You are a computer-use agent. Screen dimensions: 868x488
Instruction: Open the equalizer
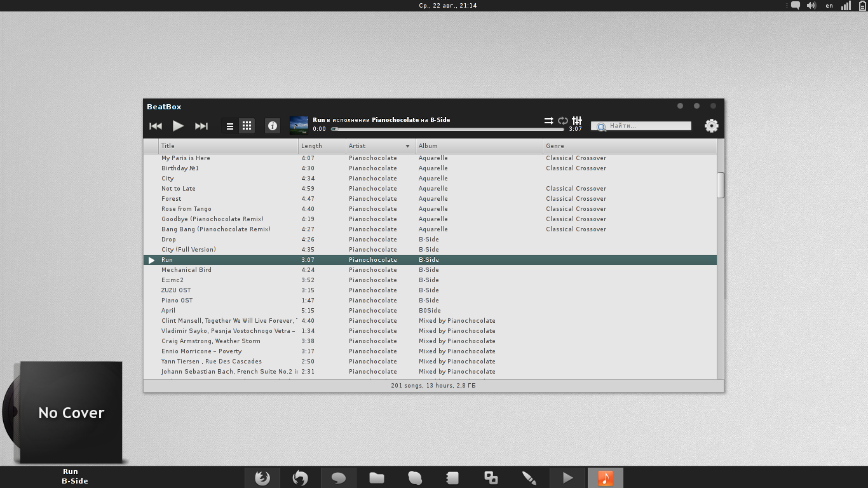pyautogui.click(x=577, y=120)
